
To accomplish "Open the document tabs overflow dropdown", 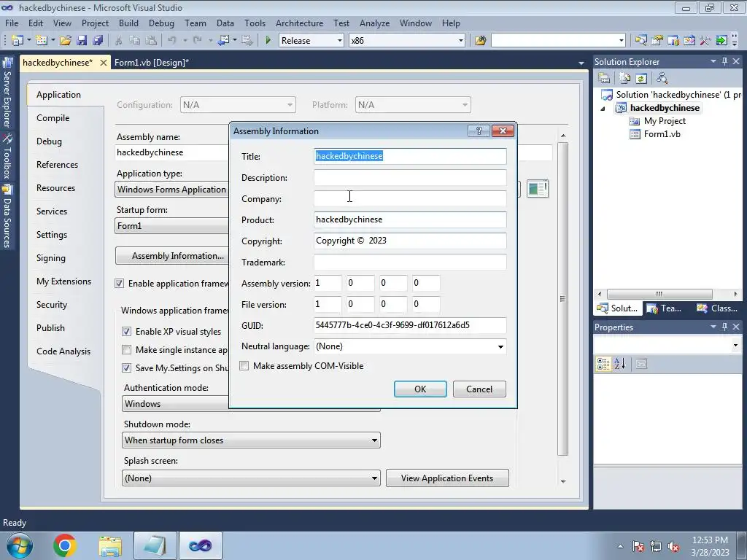I will [581, 63].
